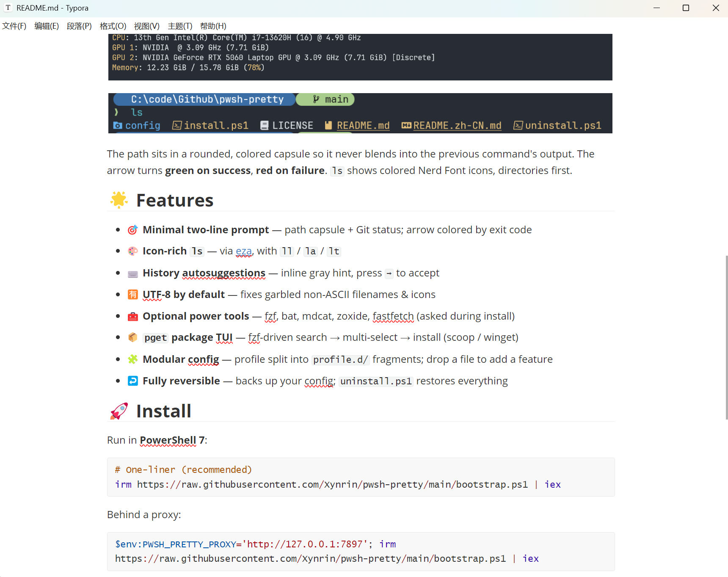This screenshot has width=728, height=577.
Task: Click the puzzle piece emoji before Modular config
Action: click(133, 359)
